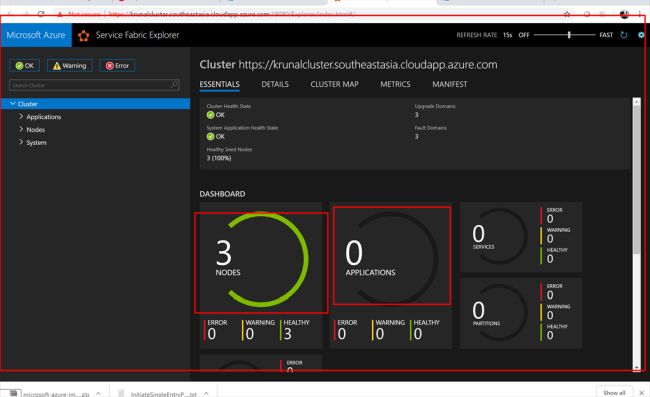This screenshot has height=397, width=650.
Task: Select Nodes in the tree
Action: [x=36, y=130]
